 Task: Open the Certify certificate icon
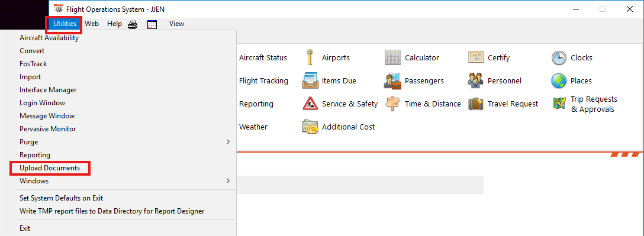tap(476, 57)
